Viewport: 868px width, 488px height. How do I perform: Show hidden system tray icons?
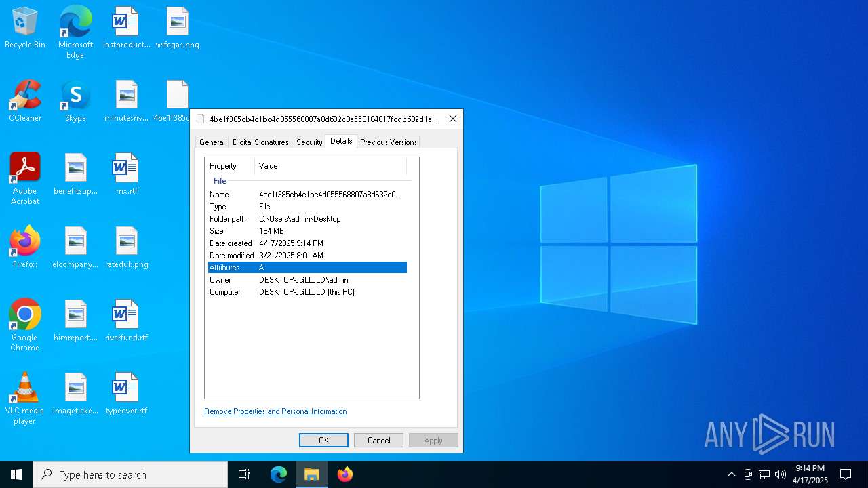tap(732, 474)
